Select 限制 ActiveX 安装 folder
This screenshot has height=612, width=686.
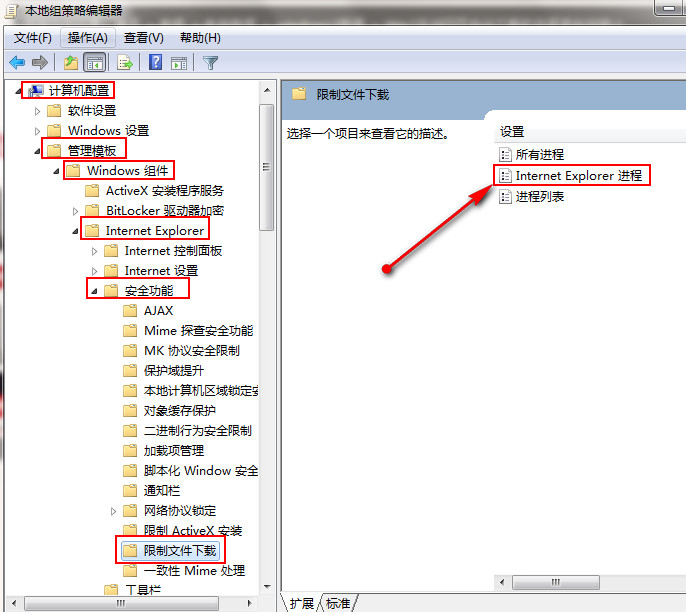coord(193,531)
